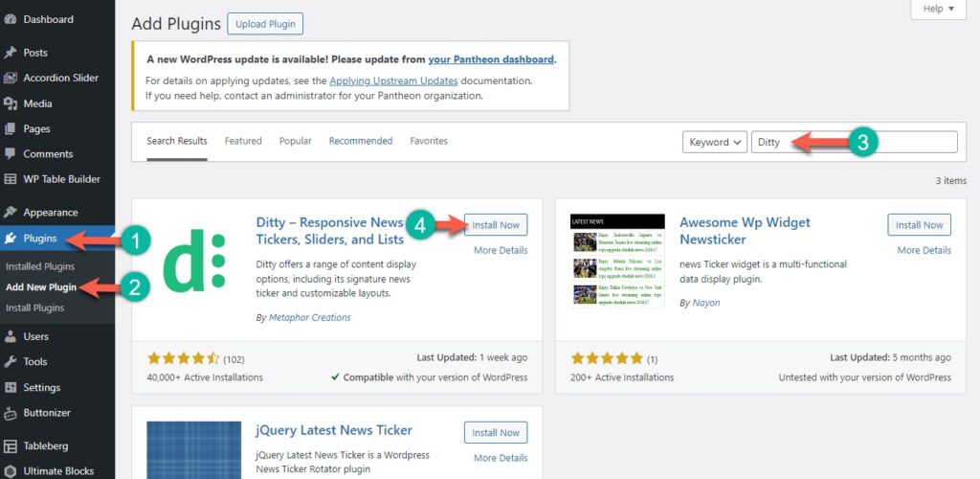Open Awesome Wp Widget Newsticker thumbnail
Viewport: 980px width, 479px height.
(617, 261)
